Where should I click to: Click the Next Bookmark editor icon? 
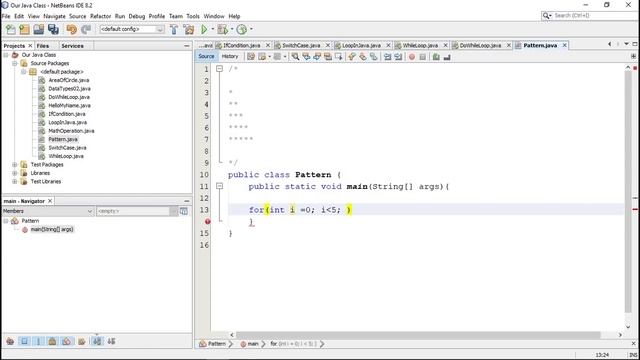pyautogui.click(x=363, y=57)
